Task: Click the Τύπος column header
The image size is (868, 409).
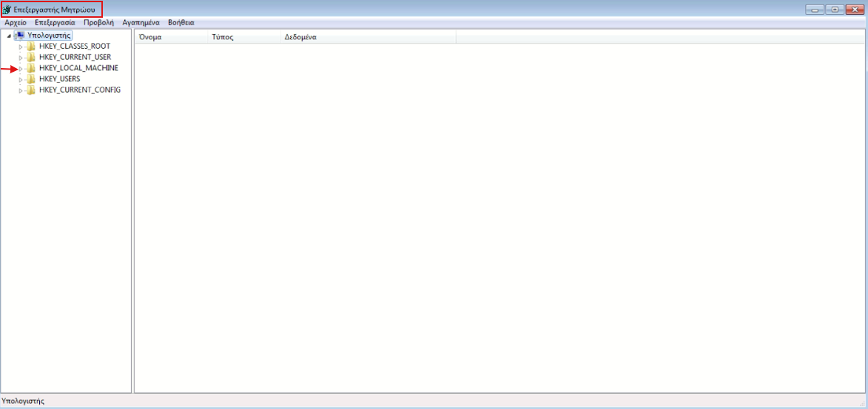Action: tap(222, 37)
